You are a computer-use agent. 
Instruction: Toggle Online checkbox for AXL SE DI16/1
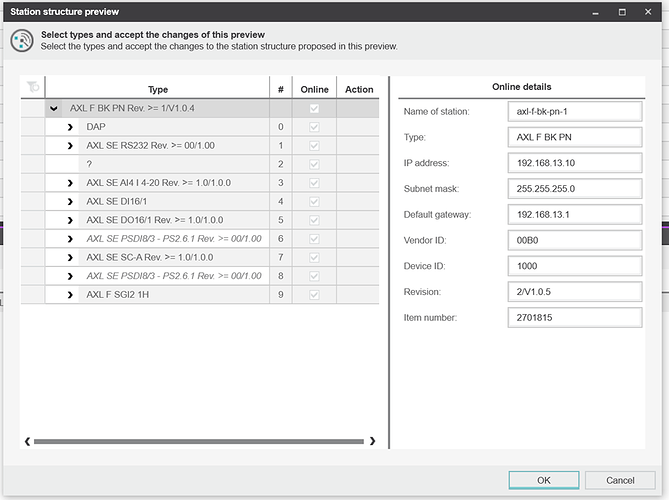click(315, 201)
